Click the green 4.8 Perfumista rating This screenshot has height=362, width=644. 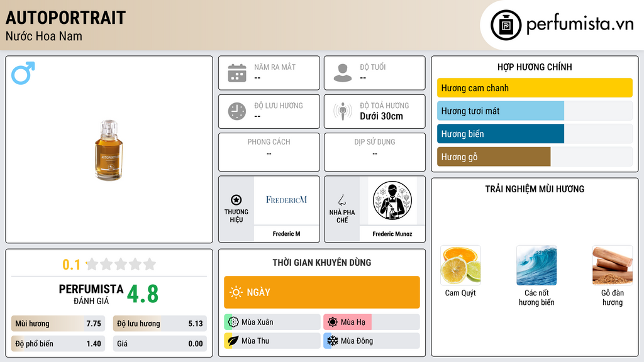point(143,294)
